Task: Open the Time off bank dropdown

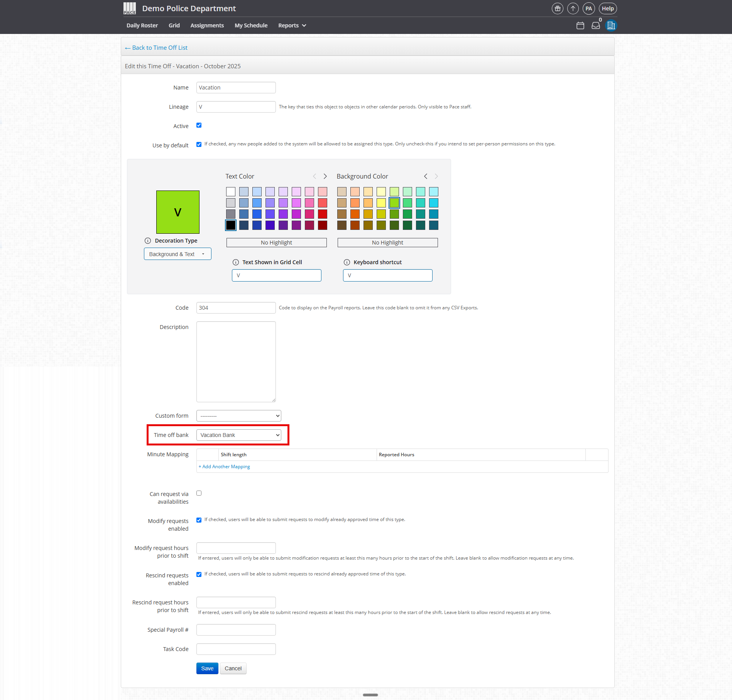Action: pyautogui.click(x=239, y=435)
